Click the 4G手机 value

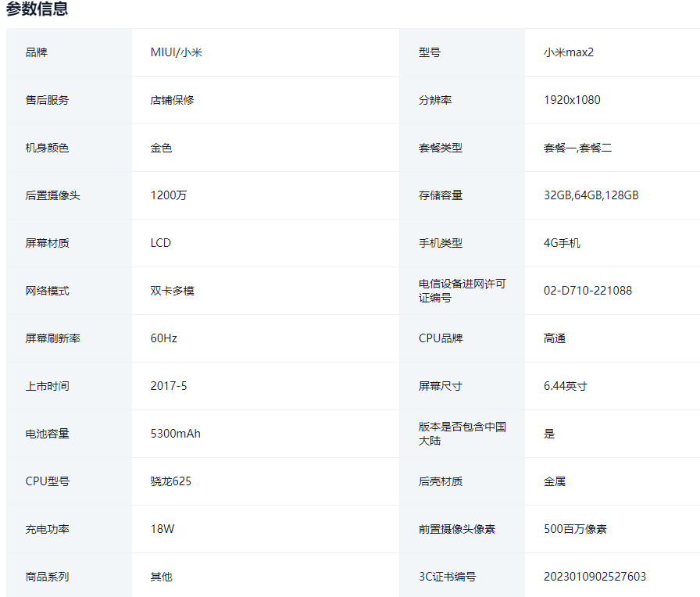(562, 243)
